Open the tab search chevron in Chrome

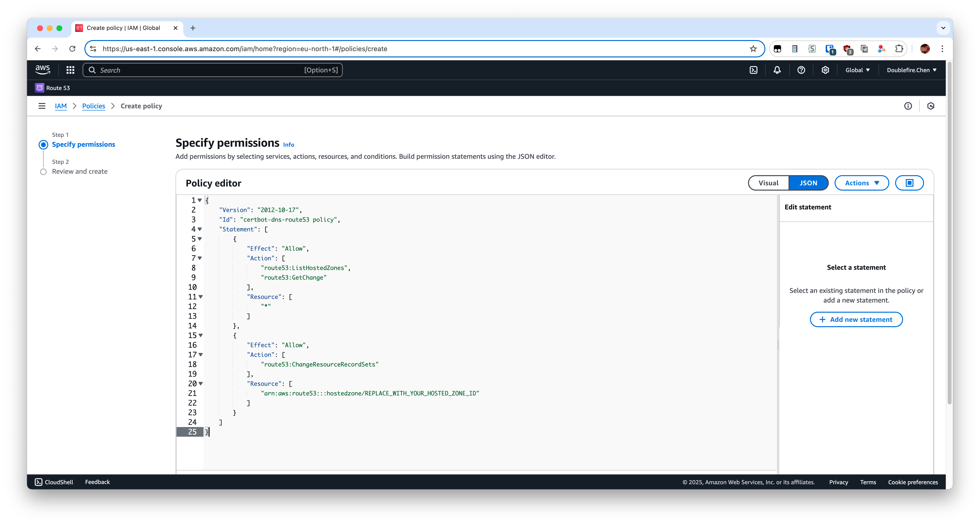coord(943,28)
